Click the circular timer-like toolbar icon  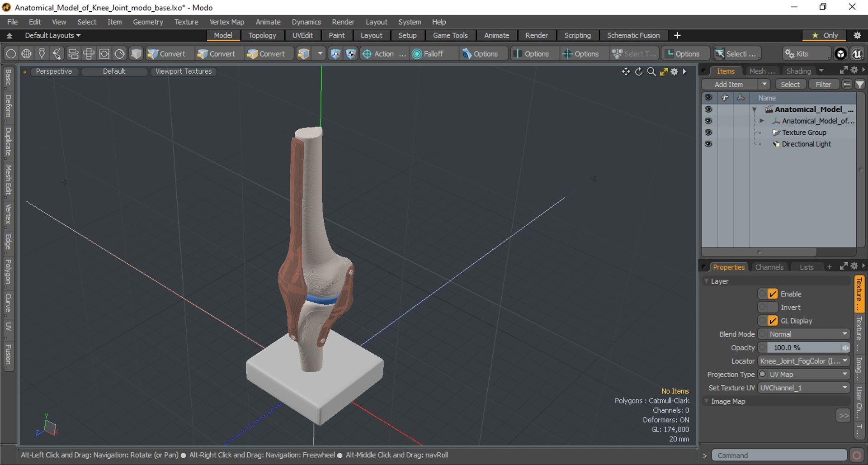[x=119, y=54]
